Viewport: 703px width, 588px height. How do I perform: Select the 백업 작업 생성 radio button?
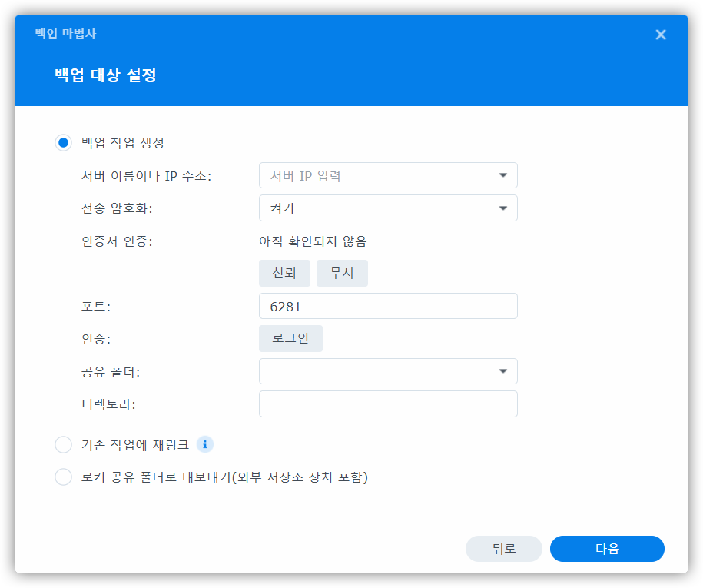63,143
